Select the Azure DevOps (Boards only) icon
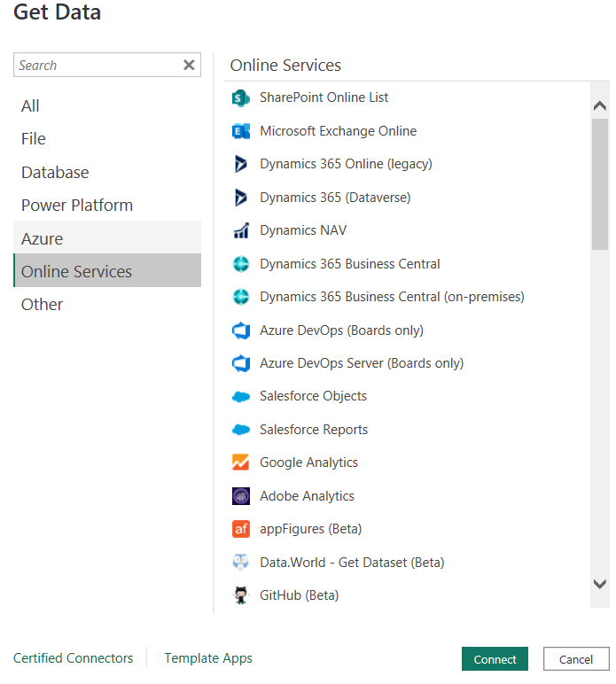 click(240, 330)
